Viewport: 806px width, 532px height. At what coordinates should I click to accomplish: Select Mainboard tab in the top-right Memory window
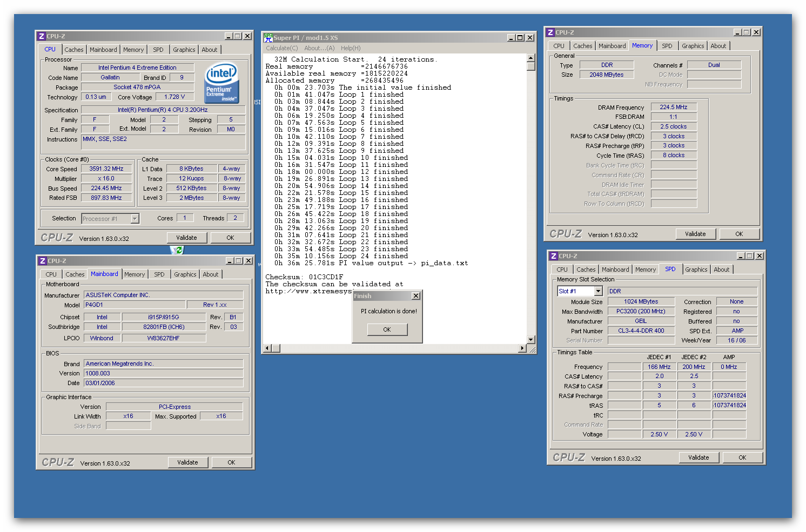[612, 46]
